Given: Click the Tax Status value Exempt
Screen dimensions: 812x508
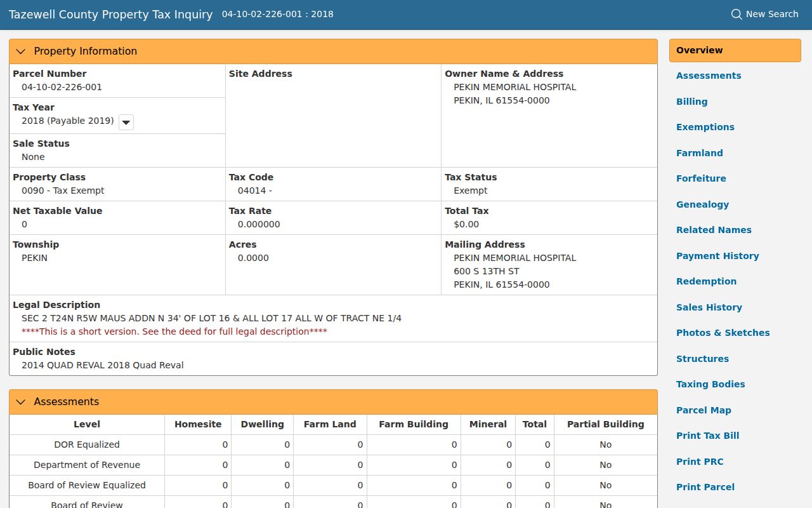Looking at the screenshot, I should click(471, 190).
